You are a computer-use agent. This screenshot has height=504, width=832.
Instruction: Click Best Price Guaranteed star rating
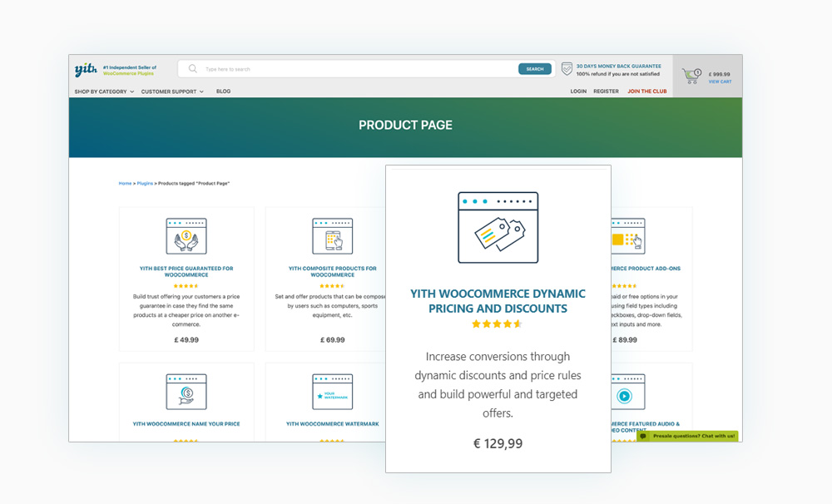tap(186, 286)
